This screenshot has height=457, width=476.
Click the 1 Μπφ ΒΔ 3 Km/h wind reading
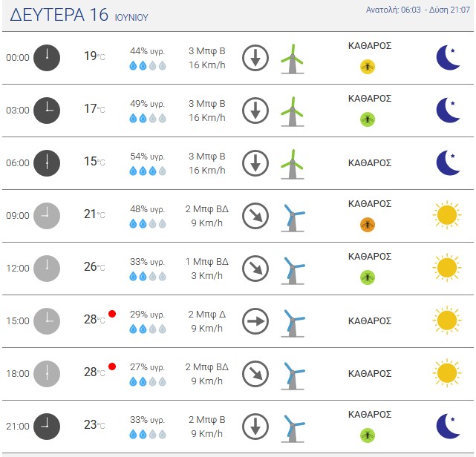click(x=207, y=269)
